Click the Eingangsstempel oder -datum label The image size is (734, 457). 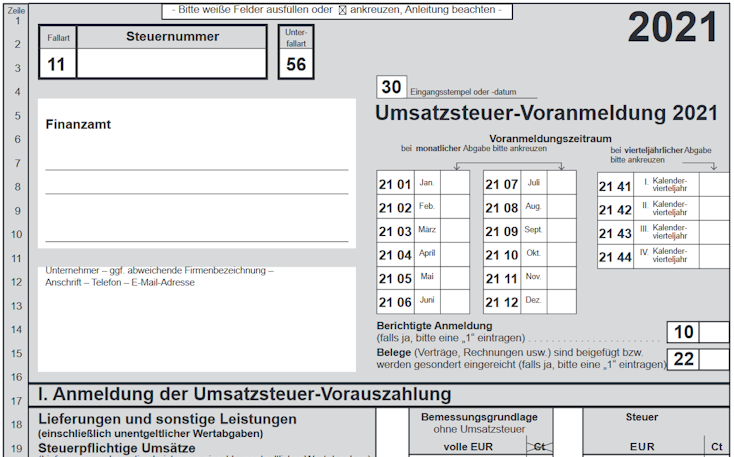click(463, 92)
